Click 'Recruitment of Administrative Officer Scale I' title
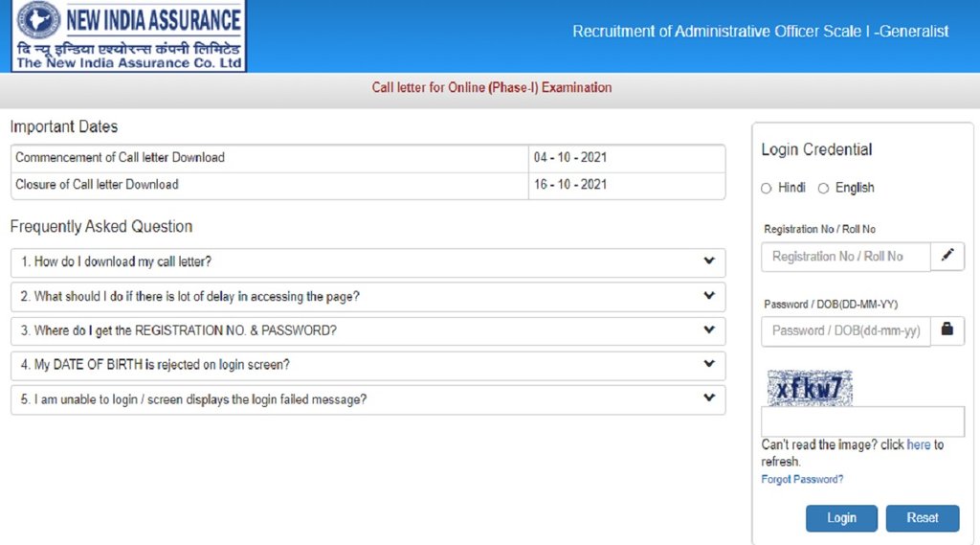 (x=760, y=32)
